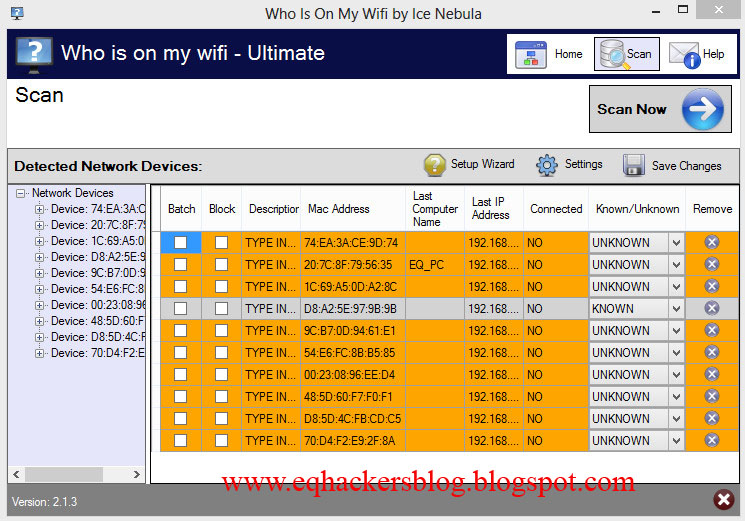Remove device 48:5D:60:F7:F0:F1

pos(712,396)
